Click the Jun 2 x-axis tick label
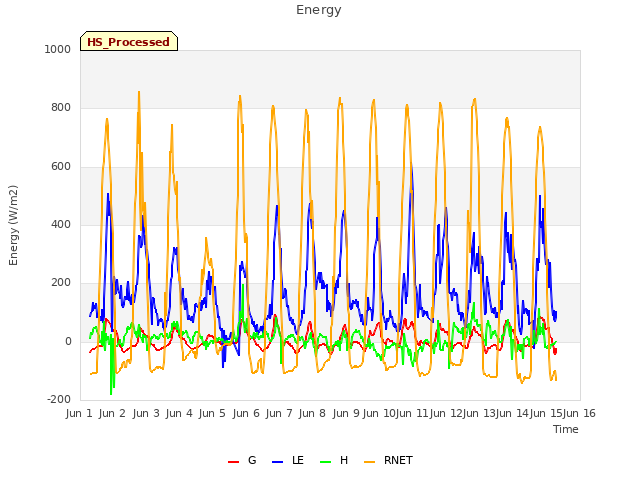Viewport: 640px width, 480px height. coord(112,413)
